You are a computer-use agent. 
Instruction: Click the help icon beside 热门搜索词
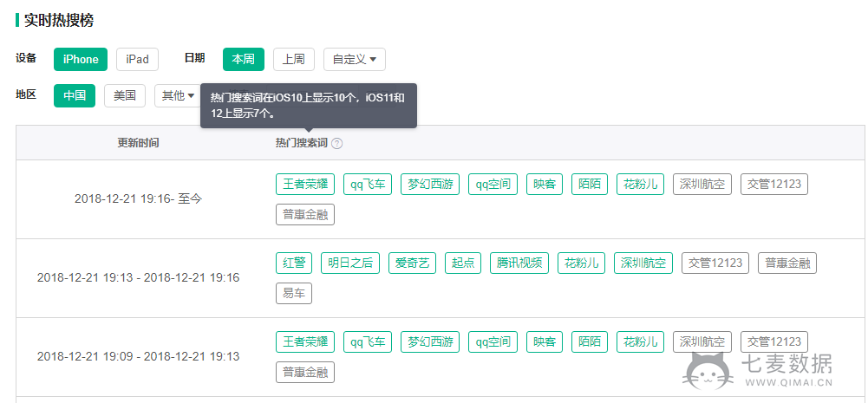coord(336,143)
